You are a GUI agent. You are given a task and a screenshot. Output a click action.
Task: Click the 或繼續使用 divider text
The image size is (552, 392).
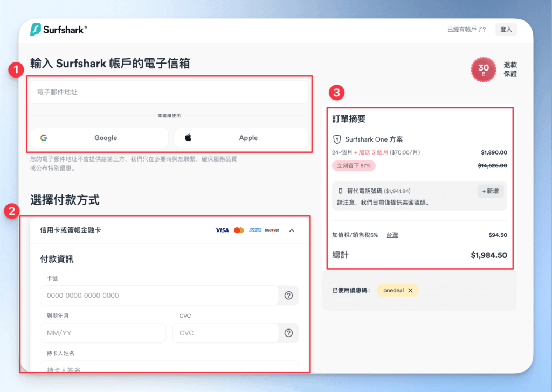[169, 116]
